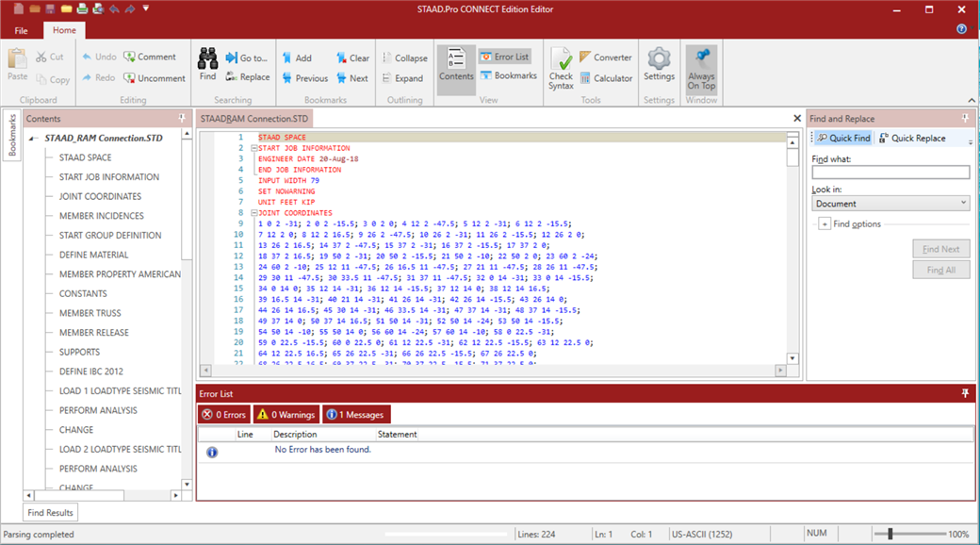
Task: Collapse STAAD_RAM Connection.STD tree root
Action: click(33, 139)
